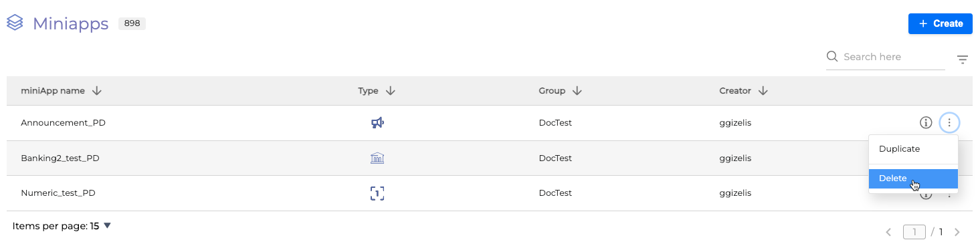
Task: Go to the previous page arrow
Action: [888, 232]
